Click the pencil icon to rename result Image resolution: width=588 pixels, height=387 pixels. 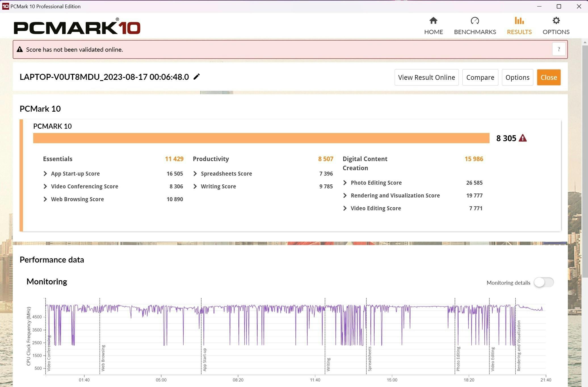tap(196, 77)
